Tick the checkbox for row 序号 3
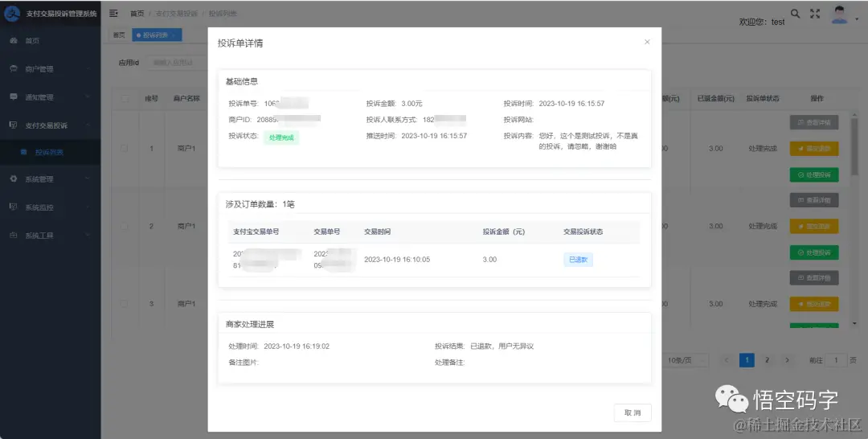The width and height of the screenshot is (868, 439). click(125, 304)
